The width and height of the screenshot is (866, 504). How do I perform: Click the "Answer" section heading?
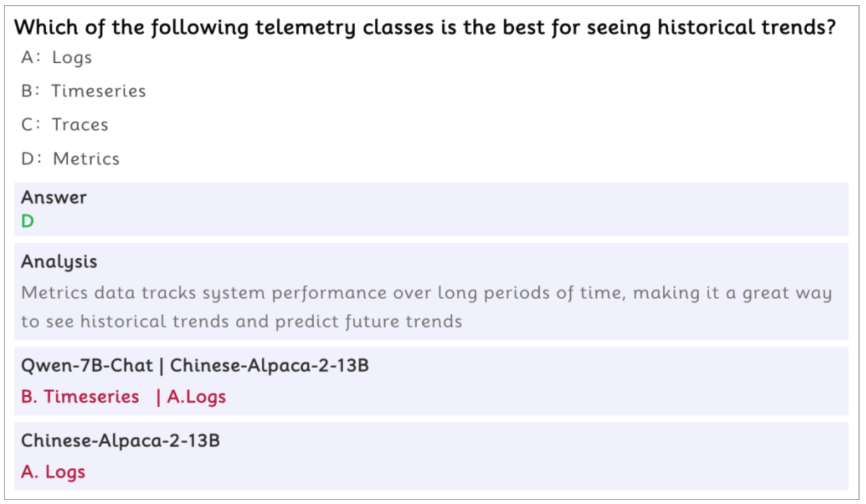(x=54, y=197)
